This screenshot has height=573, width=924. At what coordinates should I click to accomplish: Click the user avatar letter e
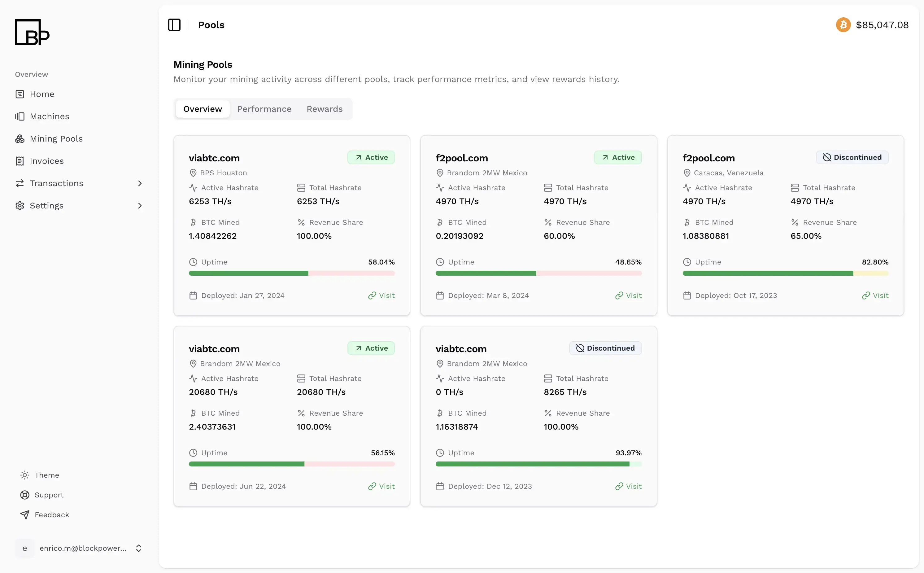pos(25,548)
